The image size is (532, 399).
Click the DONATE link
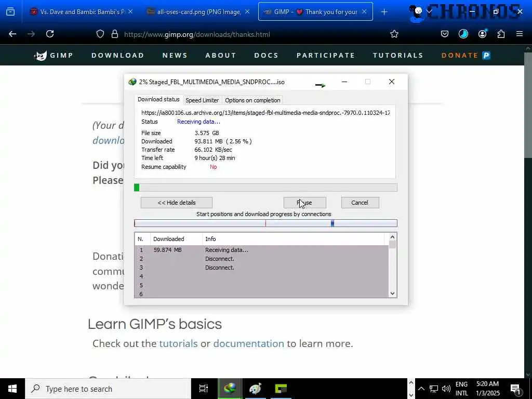point(460,55)
